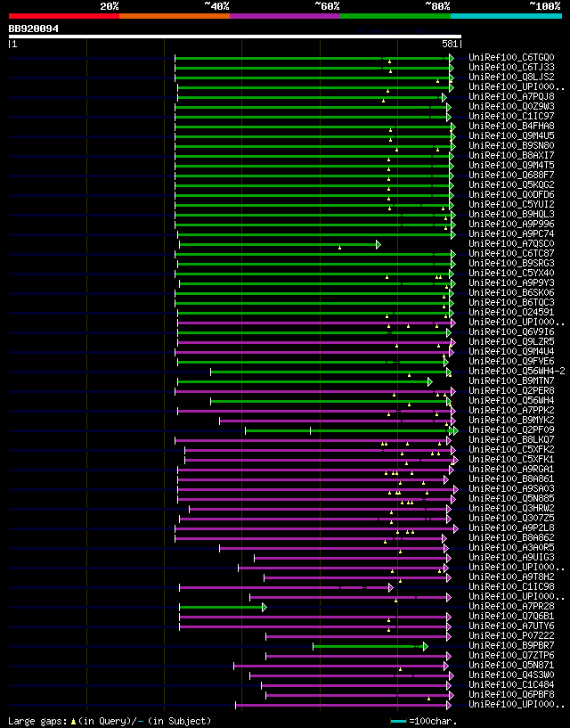Click the purple ~60% identity legend bar
This screenshot has height=728, width=570.
[285, 16]
